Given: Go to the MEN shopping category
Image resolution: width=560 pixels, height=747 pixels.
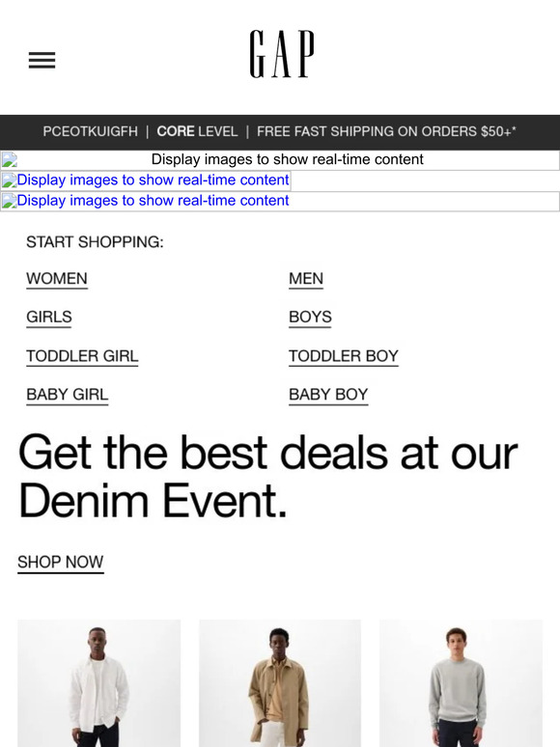Looking at the screenshot, I should pyautogui.click(x=306, y=278).
